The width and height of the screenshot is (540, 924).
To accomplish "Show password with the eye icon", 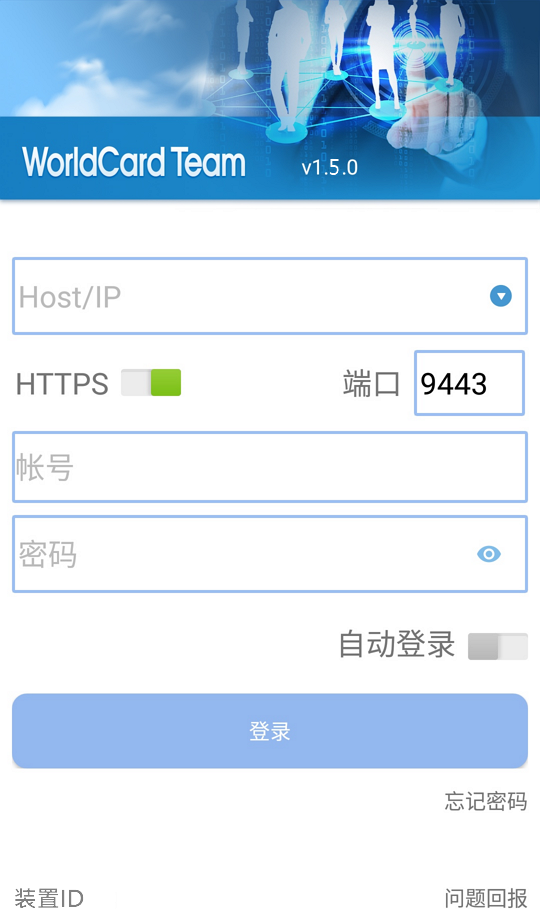I will click(489, 554).
